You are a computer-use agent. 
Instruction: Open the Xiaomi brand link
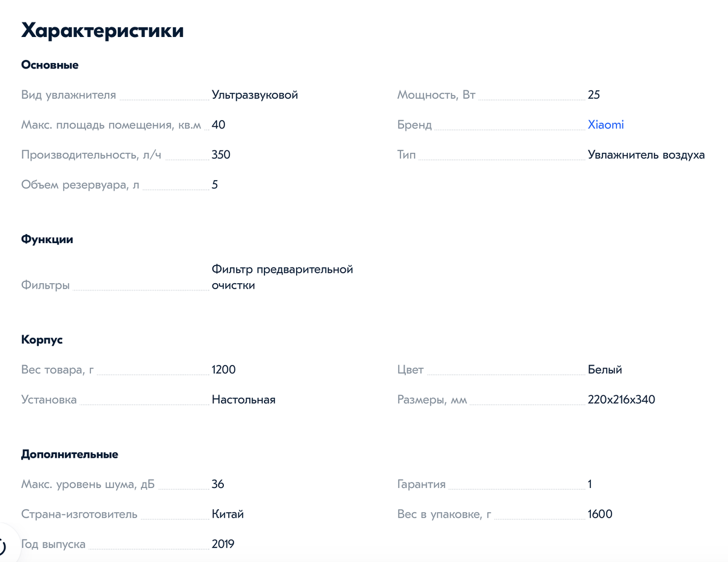[x=605, y=124]
